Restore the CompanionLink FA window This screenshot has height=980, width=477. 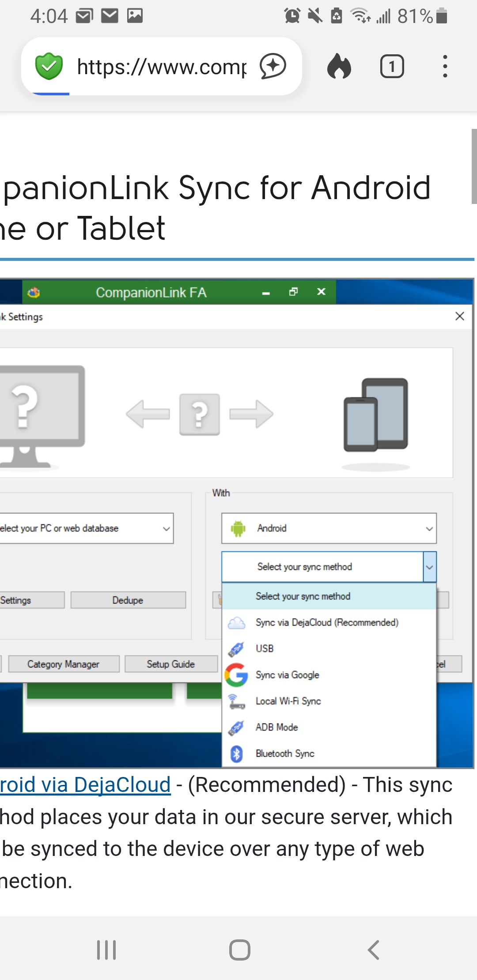tap(293, 292)
